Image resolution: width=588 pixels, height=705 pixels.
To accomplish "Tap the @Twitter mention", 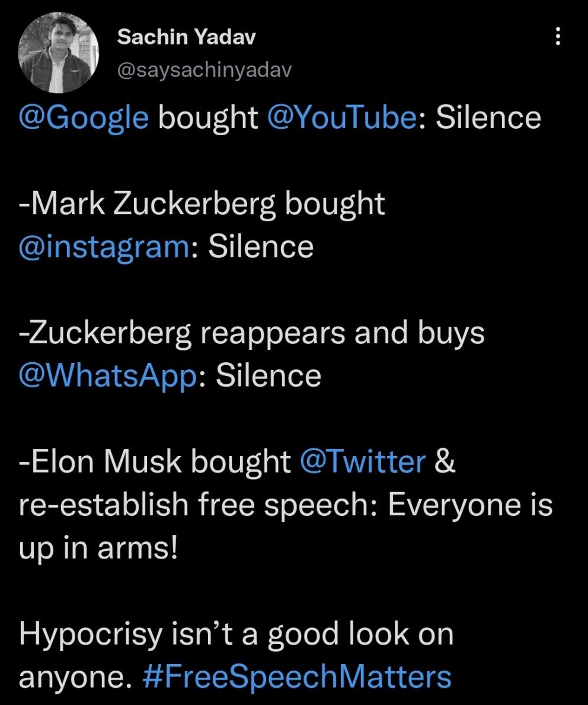I will [x=362, y=462].
